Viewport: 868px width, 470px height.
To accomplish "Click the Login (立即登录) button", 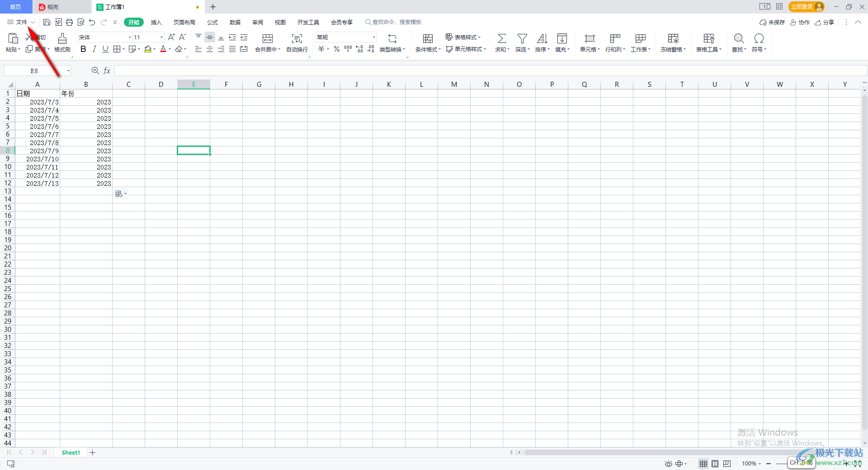I will (807, 7).
